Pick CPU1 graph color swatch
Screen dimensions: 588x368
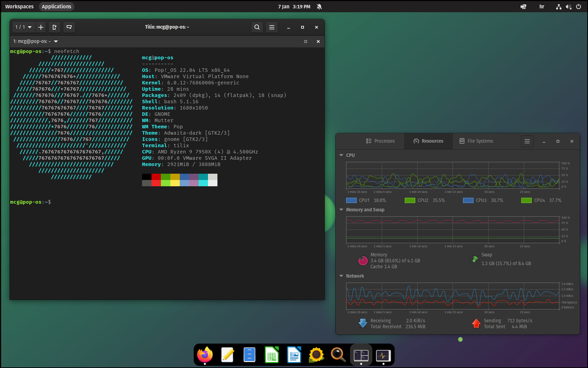(351, 201)
